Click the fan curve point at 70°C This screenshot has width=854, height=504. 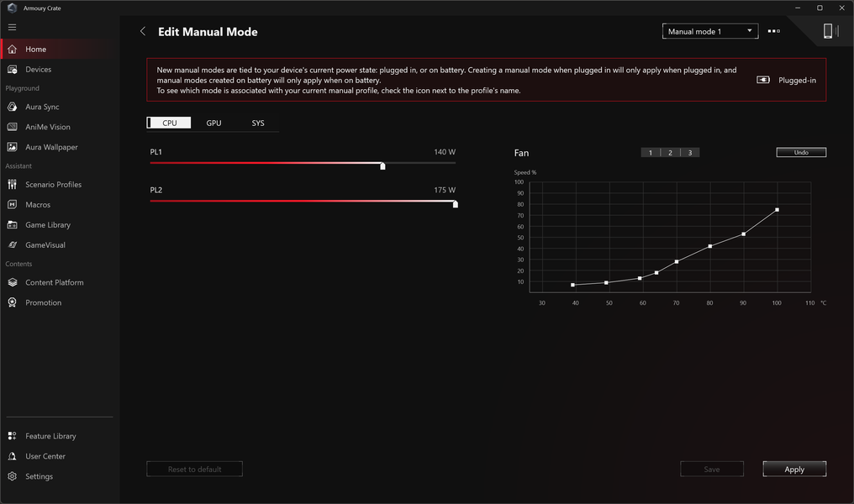click(677, 262)
